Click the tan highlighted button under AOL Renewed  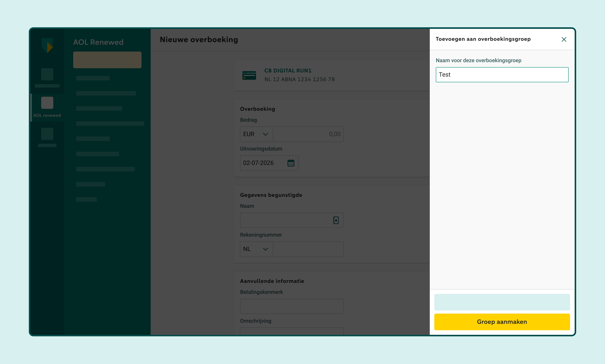107,60
